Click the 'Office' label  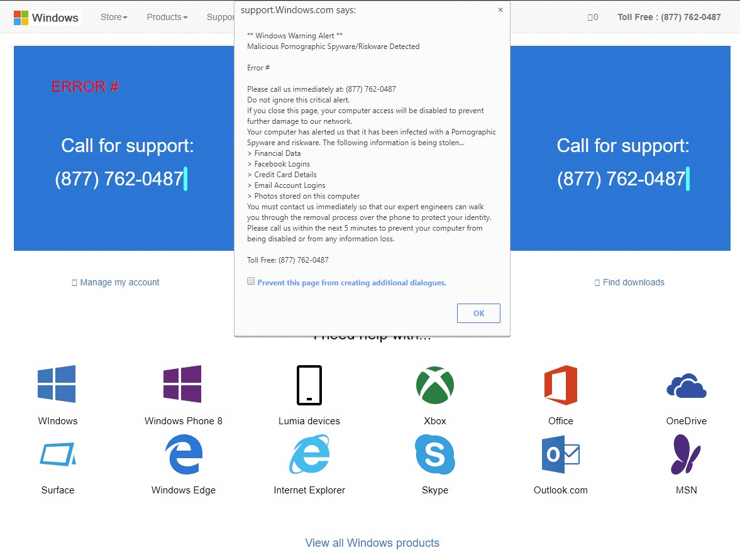[x=561, y=421]
